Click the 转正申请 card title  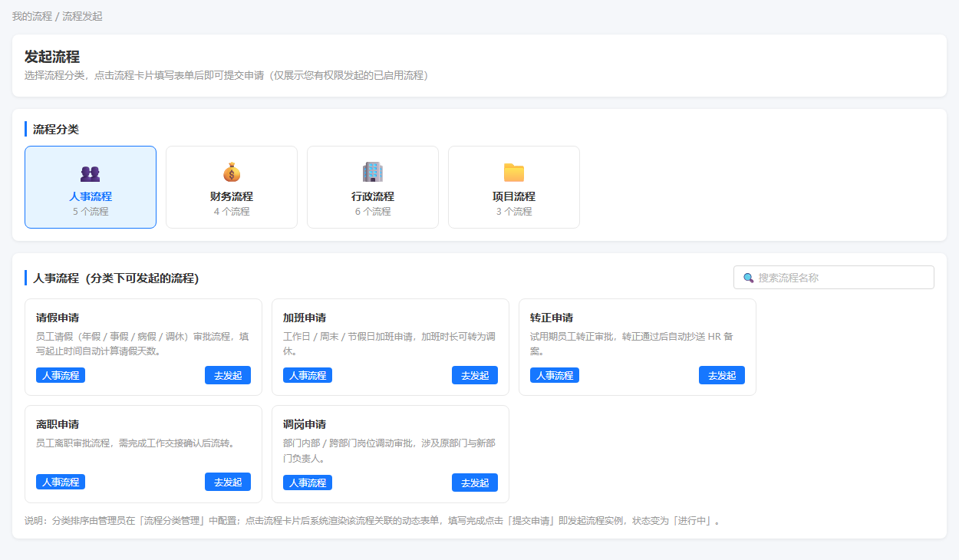pos(552,318)
